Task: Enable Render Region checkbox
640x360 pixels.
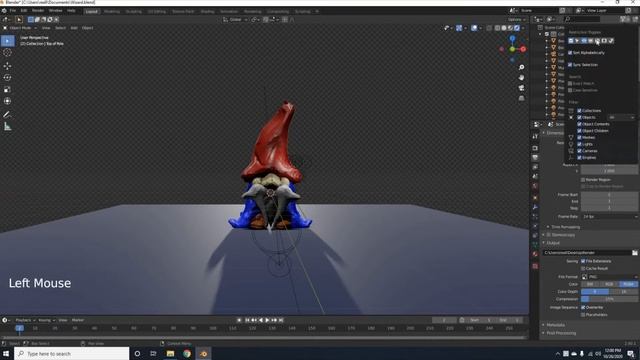Action: [583, 180]
